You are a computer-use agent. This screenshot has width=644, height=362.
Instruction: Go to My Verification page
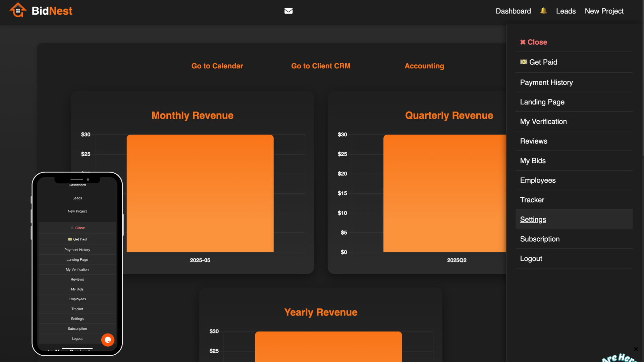(x=543, y=122)
